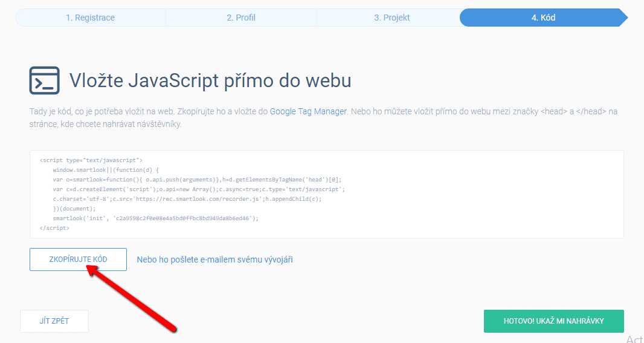
Task: Click the ZKOPÍRUJTE KÓD button
Action: click(78, 260)
